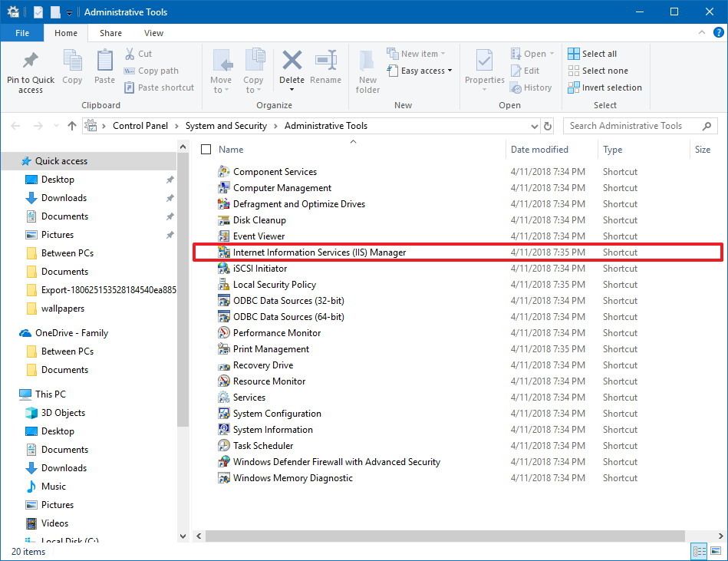Select the Performance Monitor icon

[224, 332]
